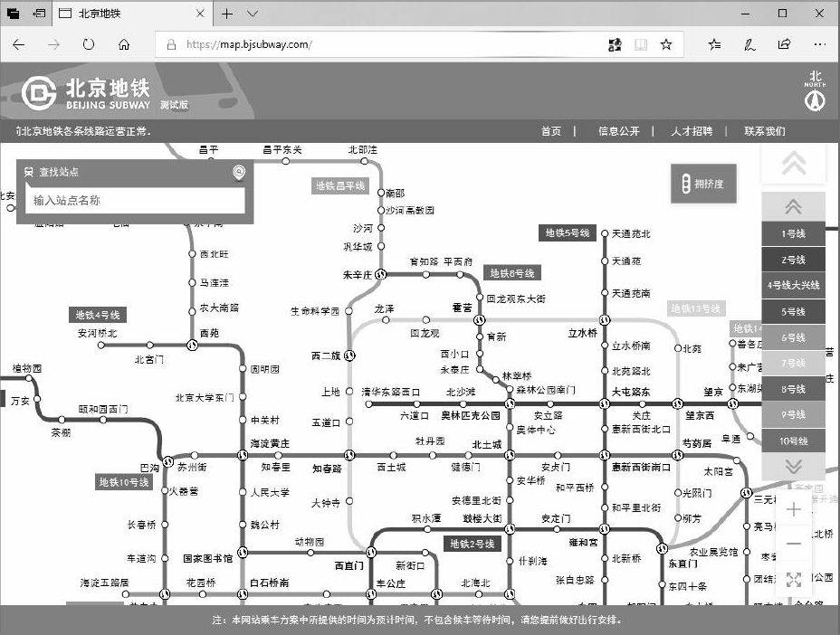Open the 人才招聘 menu link
This screenshot has width=840, height=635.
click(692, 131)
